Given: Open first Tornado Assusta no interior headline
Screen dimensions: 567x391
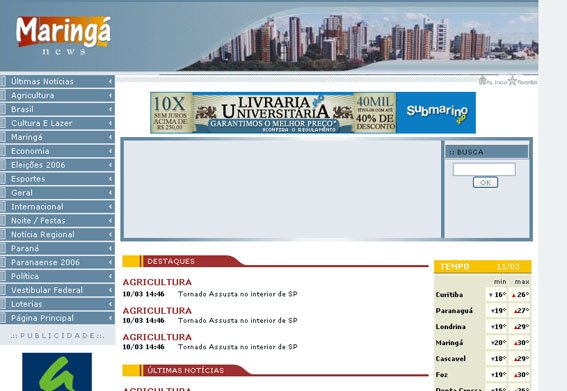Looking at the screenshot, I should 238,294.
